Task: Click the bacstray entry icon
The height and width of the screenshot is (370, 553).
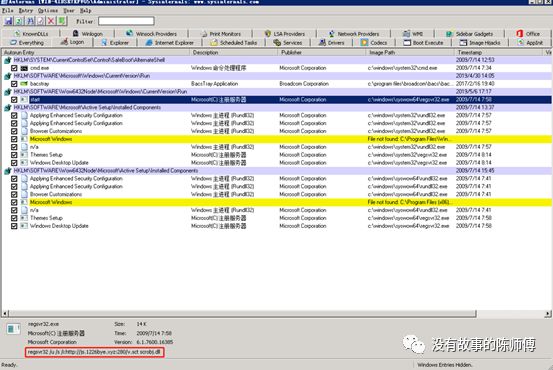Action: click(x=24, y=84)
